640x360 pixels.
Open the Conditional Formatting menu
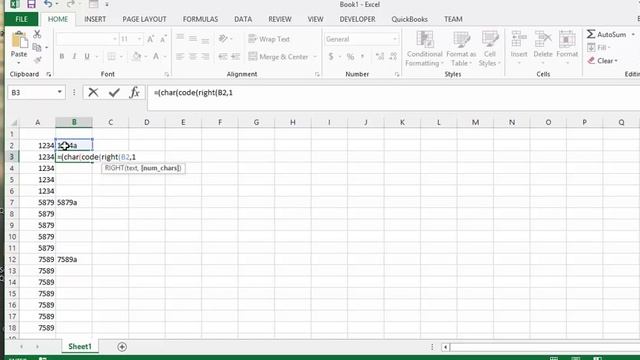(x=424, y=49)
